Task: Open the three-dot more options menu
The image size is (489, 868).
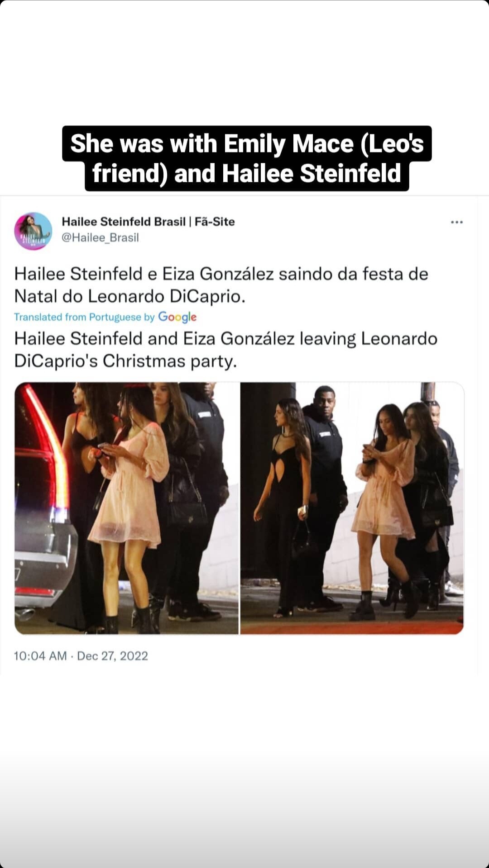Action: (x=456, y=222)
